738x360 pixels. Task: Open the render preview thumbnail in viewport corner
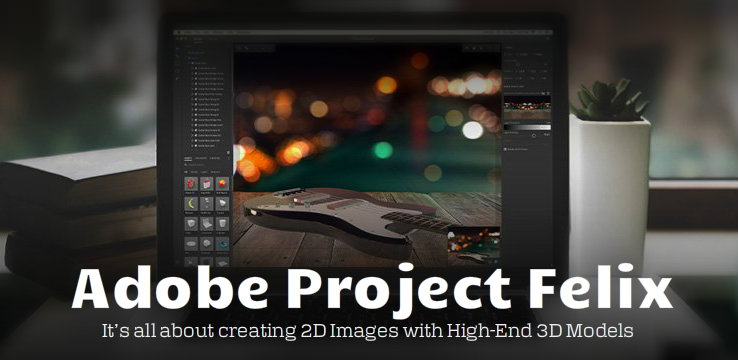pos(474,245)
